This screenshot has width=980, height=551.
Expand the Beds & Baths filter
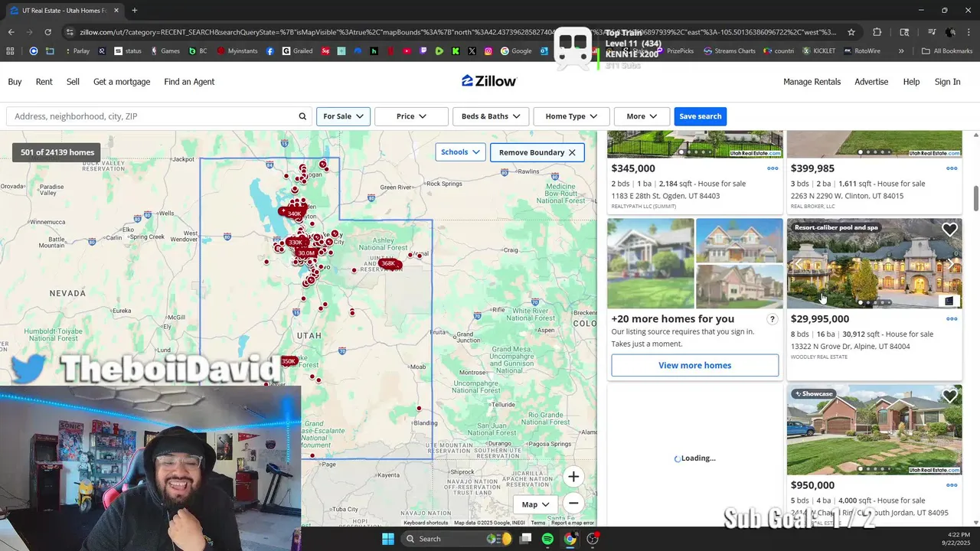(x=491, y=116)
